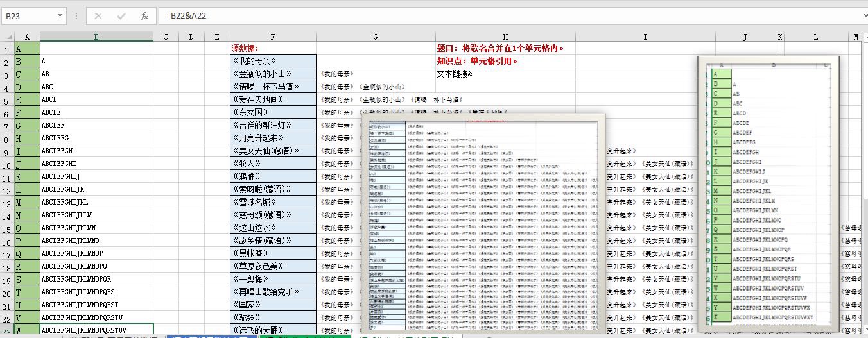Select column J header

tap(745, 37)
